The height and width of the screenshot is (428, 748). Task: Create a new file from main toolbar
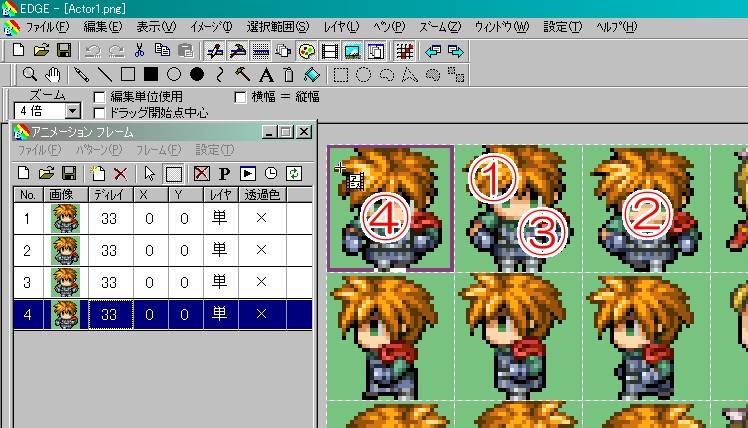18,51
